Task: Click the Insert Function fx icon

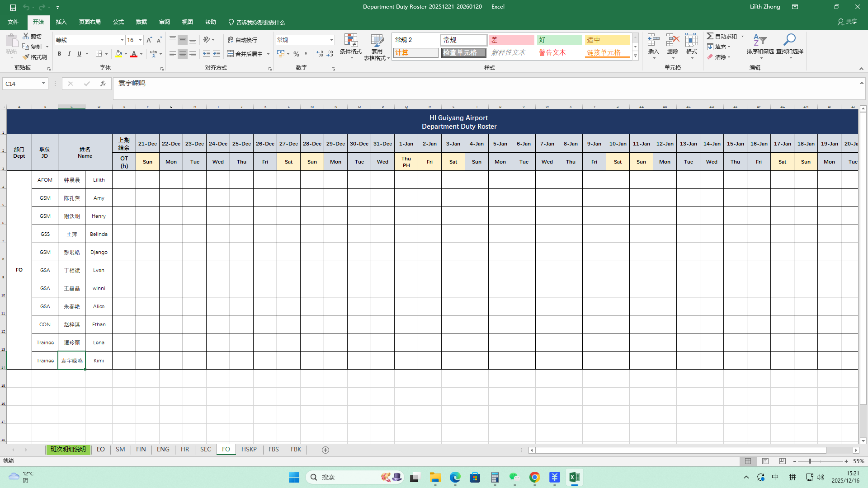Action: [x=103, y=84]
